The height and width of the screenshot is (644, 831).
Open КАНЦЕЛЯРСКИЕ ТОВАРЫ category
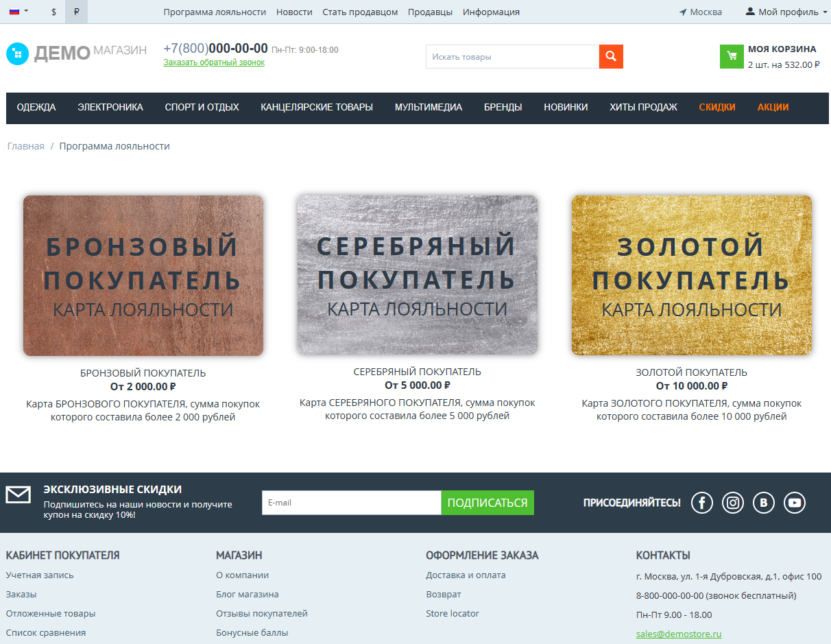[x=317, y=107]
